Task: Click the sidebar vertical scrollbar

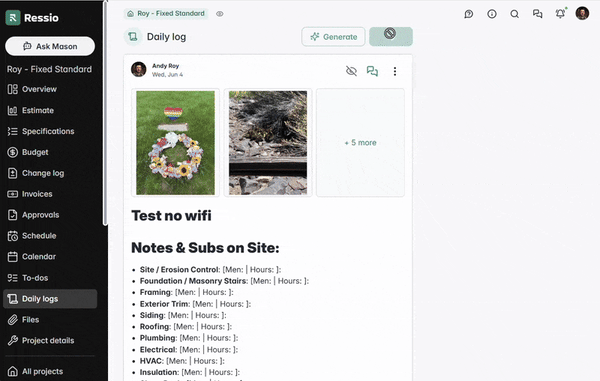Action: (x=104, y=113)
